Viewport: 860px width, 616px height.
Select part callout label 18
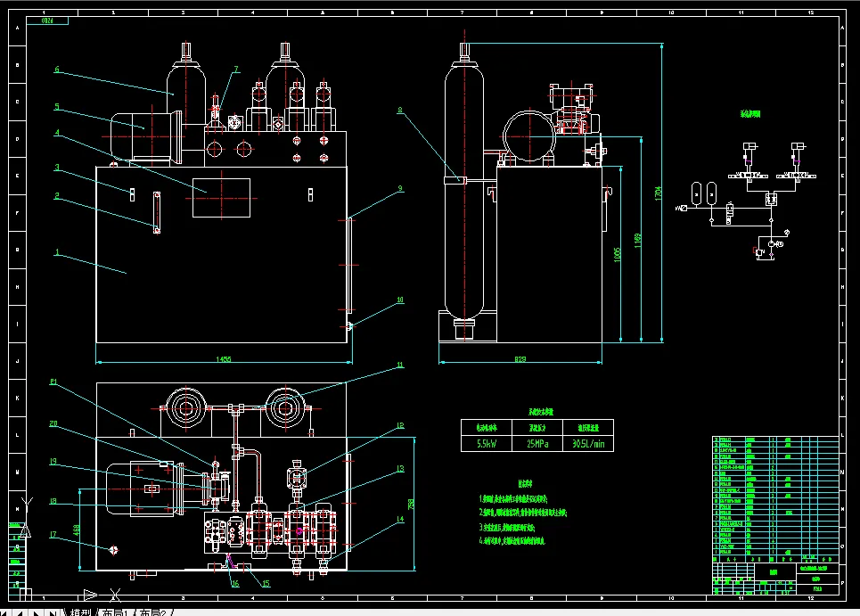coord(53,501)
